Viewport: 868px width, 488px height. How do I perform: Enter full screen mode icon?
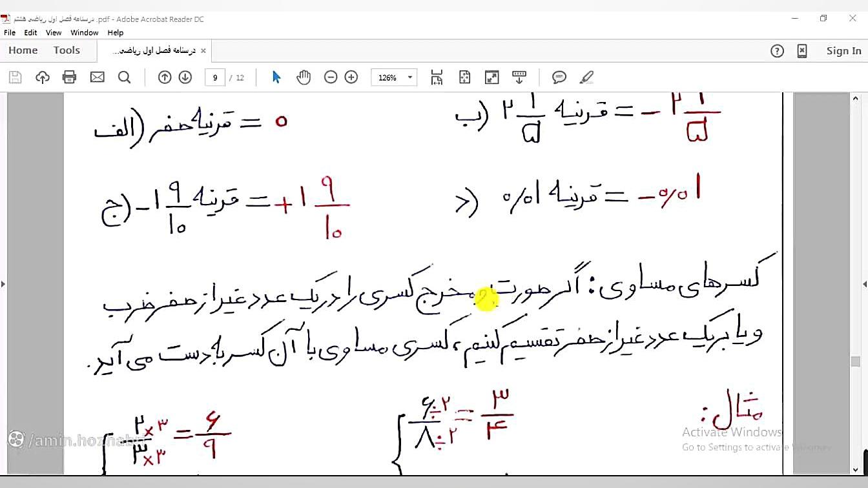pyautogui.click(x=491, y=77)
